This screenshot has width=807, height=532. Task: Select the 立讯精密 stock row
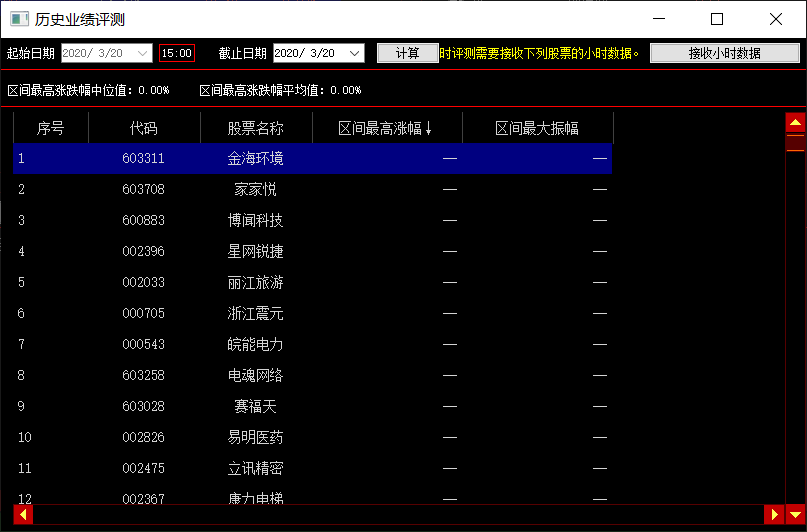255,468
